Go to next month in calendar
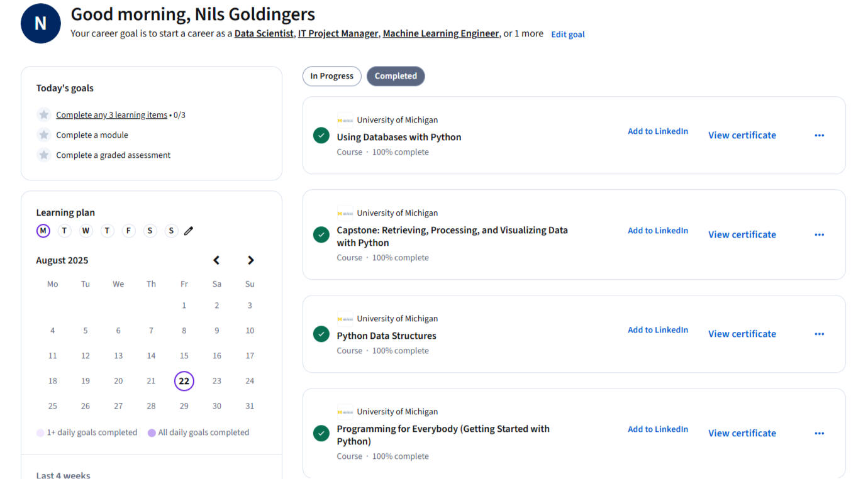868x479 pixels. (x=250, y=260)
